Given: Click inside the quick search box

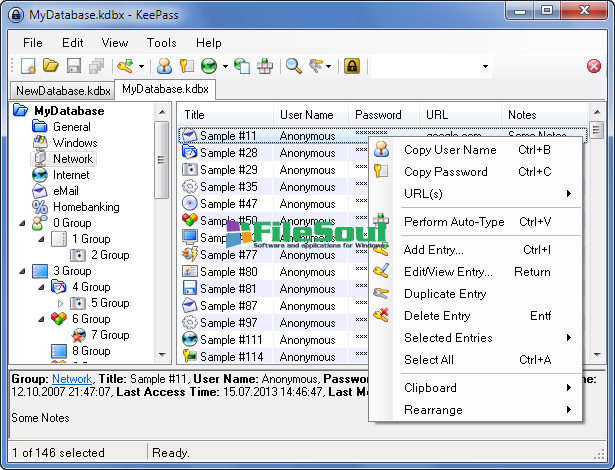Looking at the screenshot, I should click(x=425, y=66).
